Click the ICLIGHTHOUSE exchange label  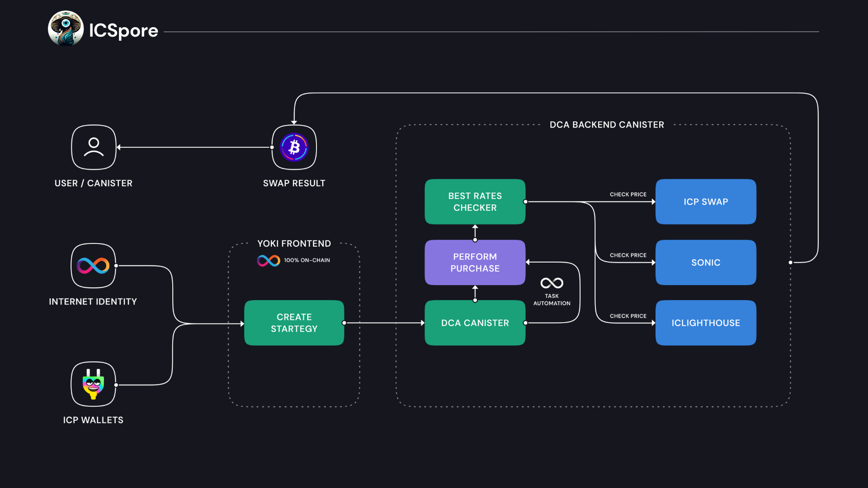click(706, 322)
